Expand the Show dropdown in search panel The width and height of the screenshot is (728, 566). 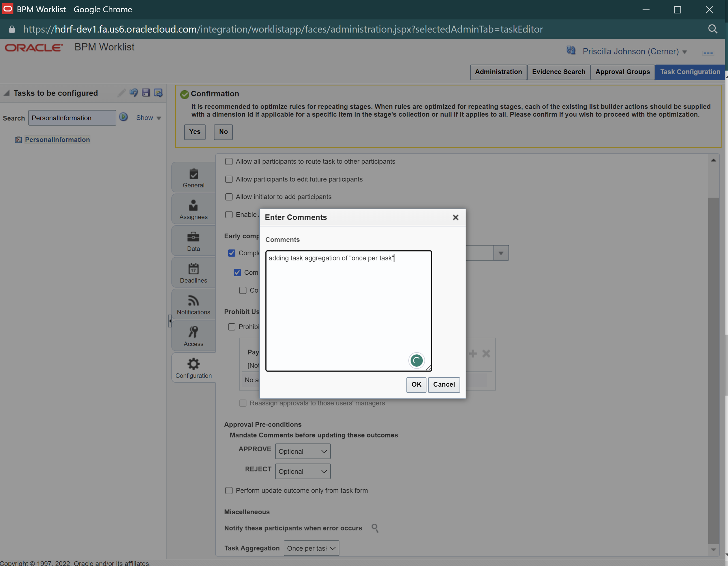148,118
